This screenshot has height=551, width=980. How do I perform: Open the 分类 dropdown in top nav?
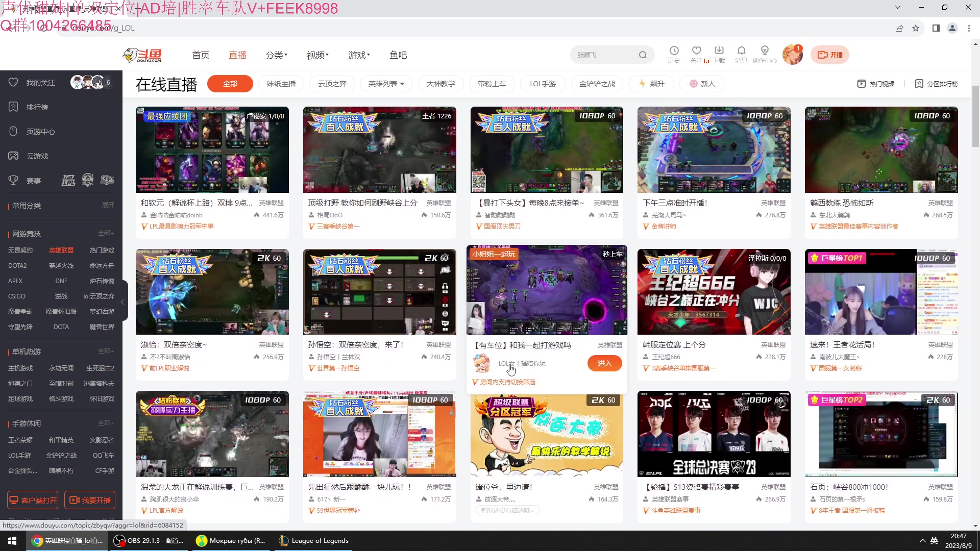[x=276, y=55]
